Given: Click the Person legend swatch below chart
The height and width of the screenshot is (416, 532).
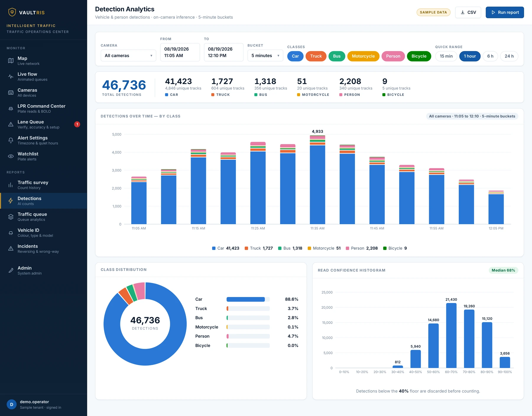Looking at the screenshot, I should point(348,248).
